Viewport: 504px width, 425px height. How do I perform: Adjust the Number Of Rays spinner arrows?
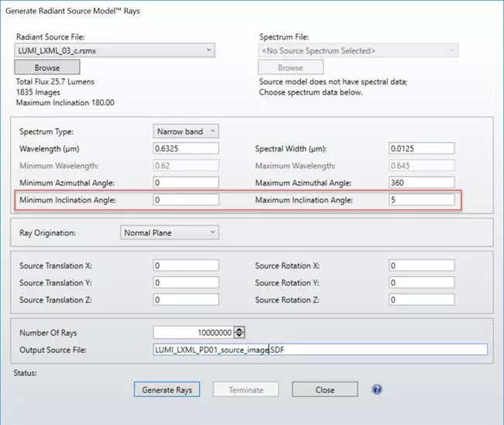pos(239,332)
